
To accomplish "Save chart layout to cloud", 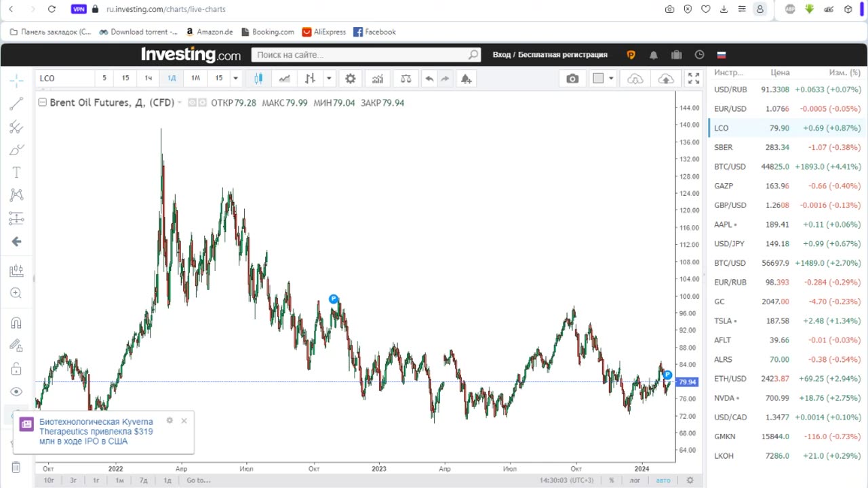I will pos(666,79).
